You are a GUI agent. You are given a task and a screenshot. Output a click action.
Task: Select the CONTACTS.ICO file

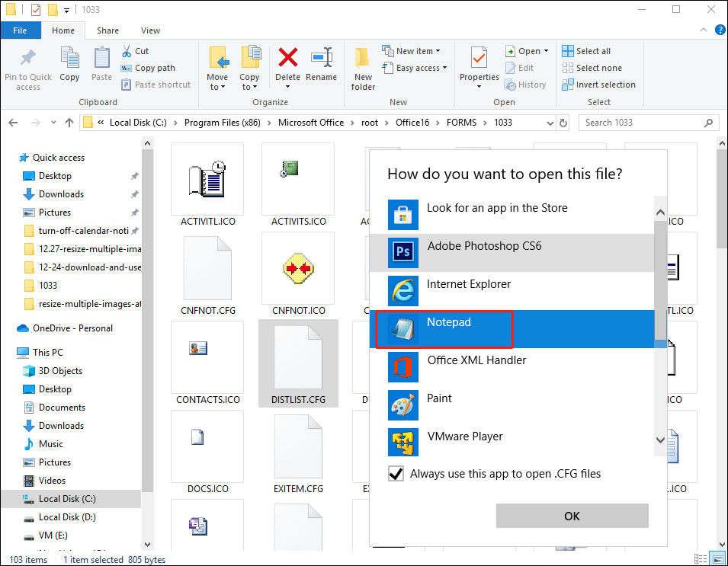pyautogui.click(x=208, y=363)
